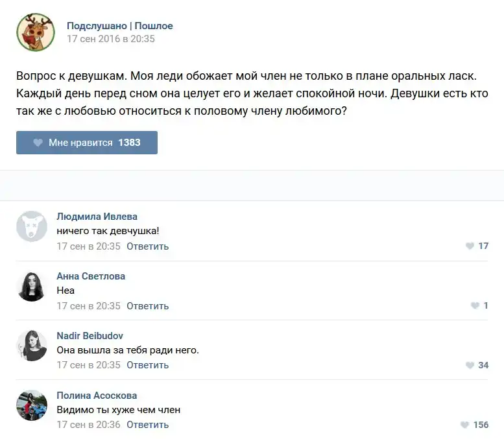
Task: Open Людмила Ивлева's default dog avatar
Action: click(x=32, y=226)
